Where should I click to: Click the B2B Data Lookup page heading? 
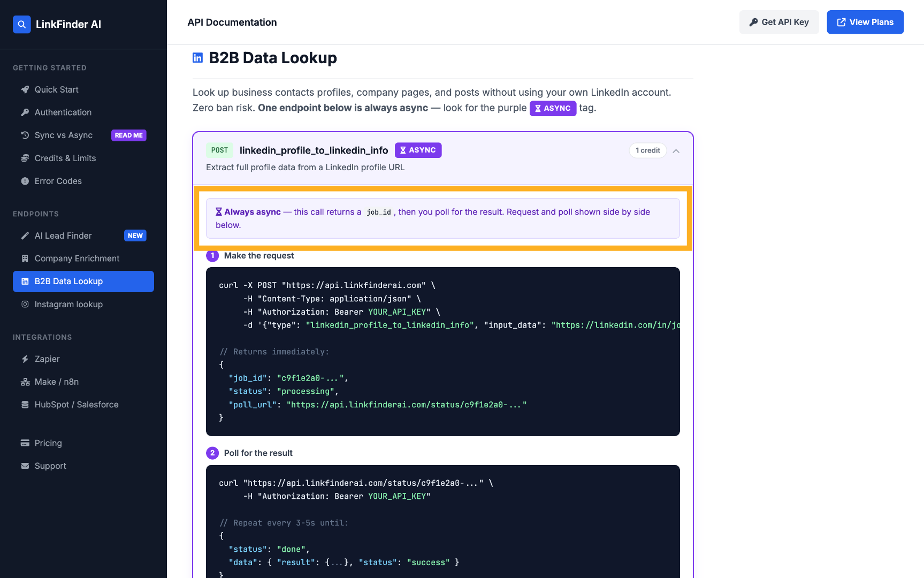click(x=273, y=58)
